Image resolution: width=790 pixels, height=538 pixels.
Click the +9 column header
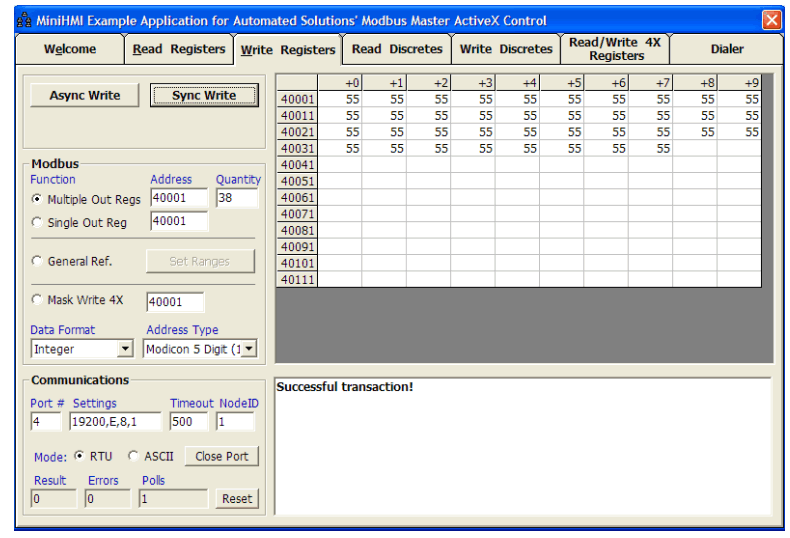(x=739, y=83)
